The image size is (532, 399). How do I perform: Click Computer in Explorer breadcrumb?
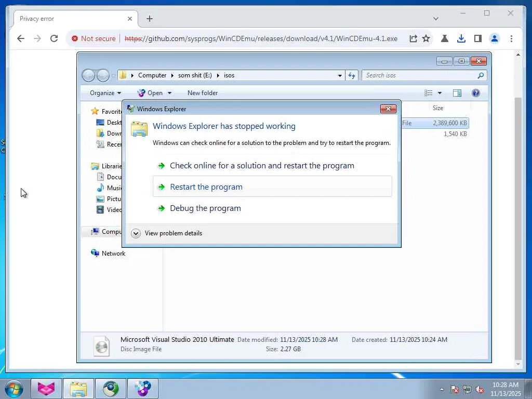[x=152, y=75]
